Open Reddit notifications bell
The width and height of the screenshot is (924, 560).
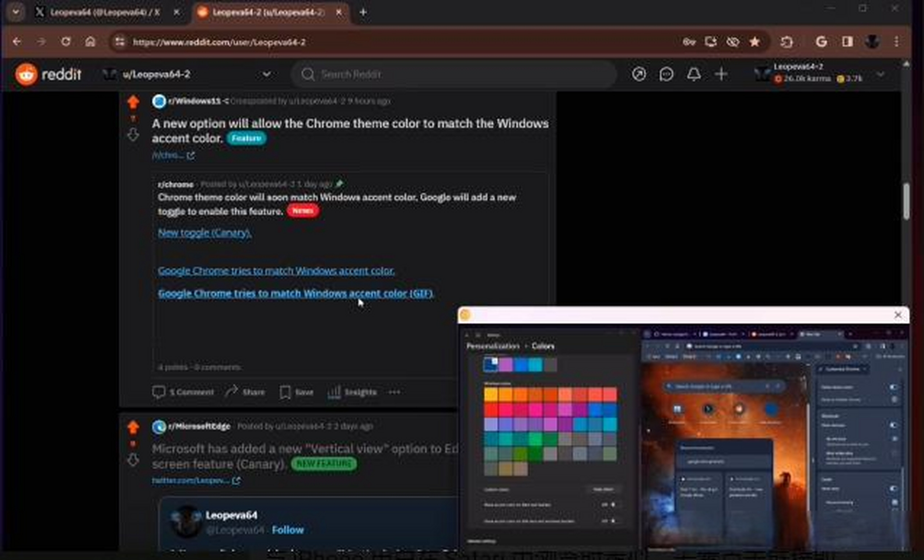coord(693,74)
